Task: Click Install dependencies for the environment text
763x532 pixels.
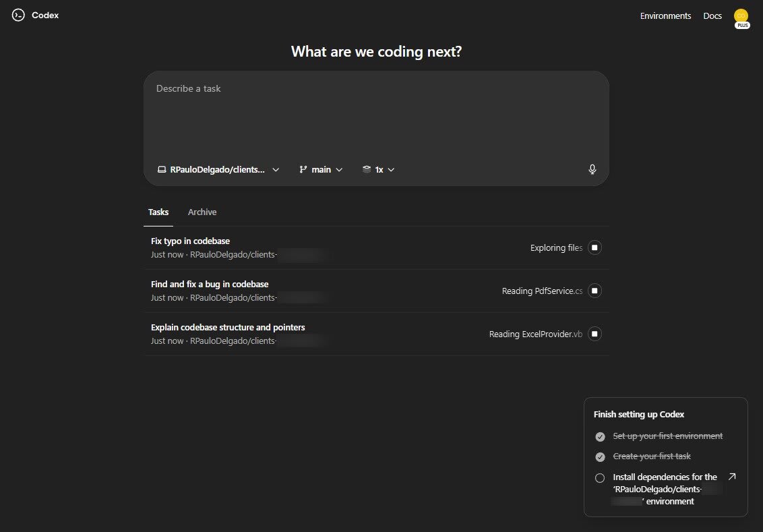Action: pos(665,489)
